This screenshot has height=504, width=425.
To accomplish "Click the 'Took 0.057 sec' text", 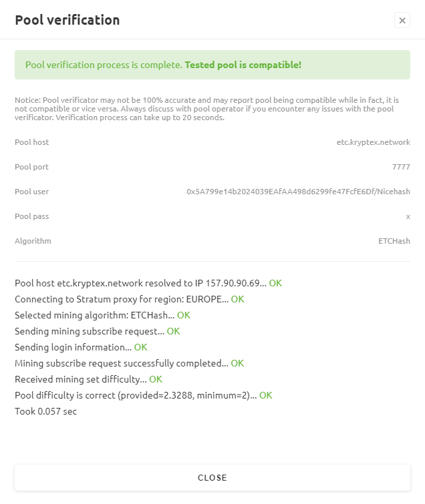I will click(45, 411).
